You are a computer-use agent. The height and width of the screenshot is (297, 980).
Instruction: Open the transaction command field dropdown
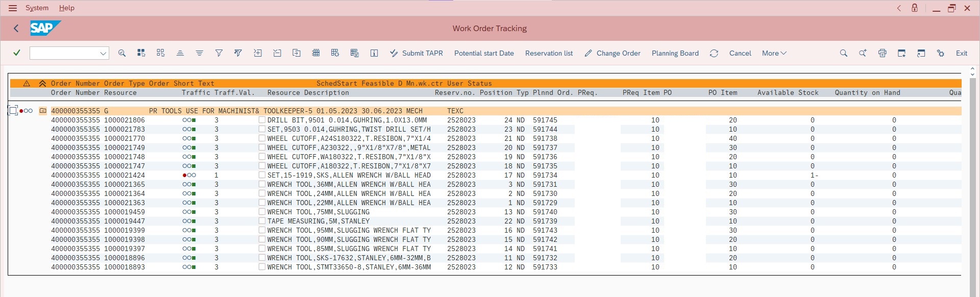point(103,53)
